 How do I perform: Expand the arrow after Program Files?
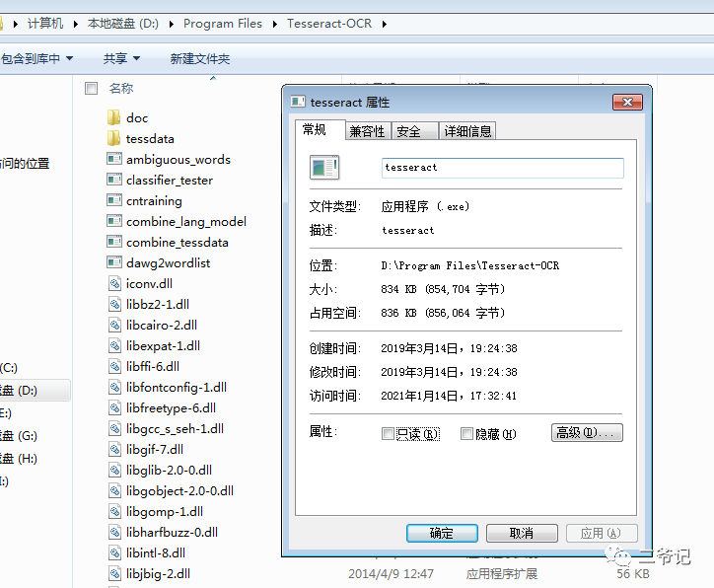[274, 24]
